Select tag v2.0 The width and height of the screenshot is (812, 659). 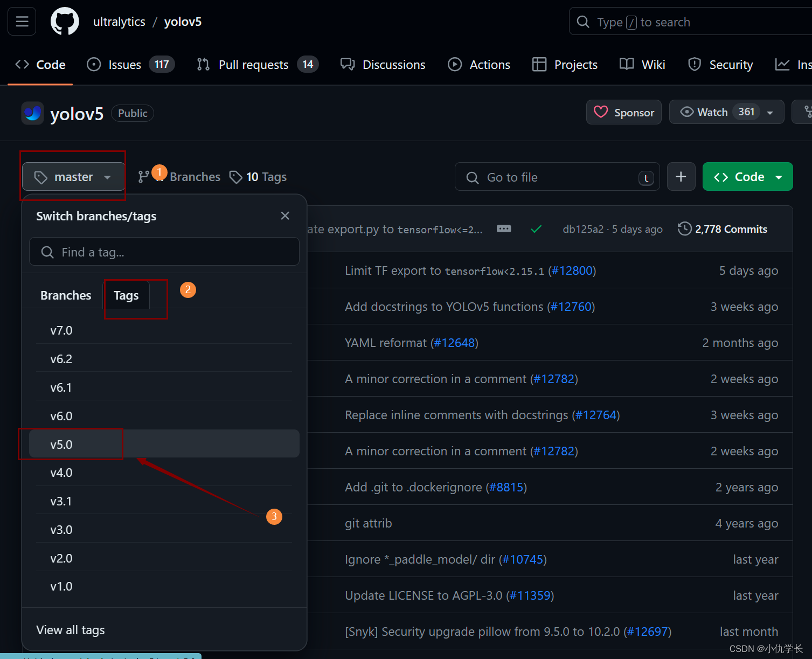pyautogui.click(x=164, y=558)
